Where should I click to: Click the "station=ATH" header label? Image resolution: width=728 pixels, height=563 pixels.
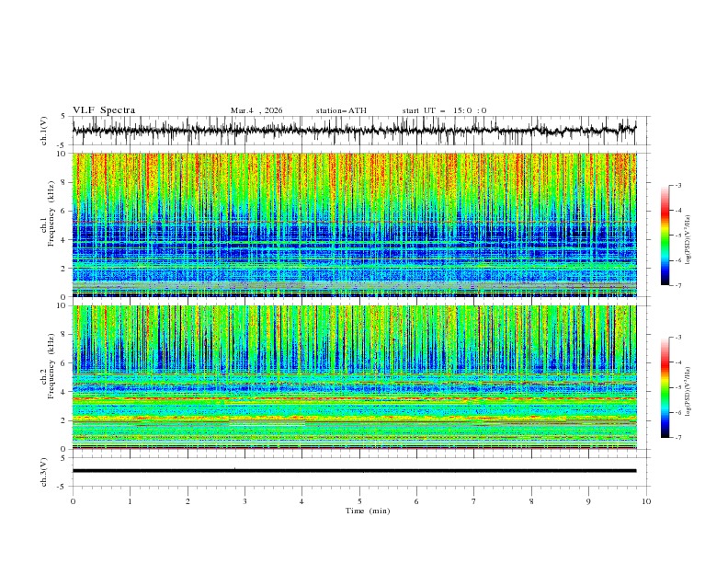click(x=341, y=110)
